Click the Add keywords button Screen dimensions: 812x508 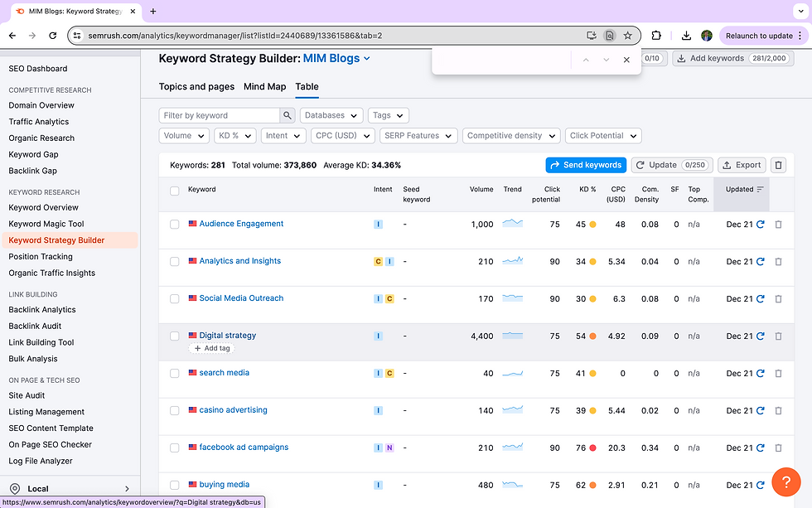(x=732, y=59)
